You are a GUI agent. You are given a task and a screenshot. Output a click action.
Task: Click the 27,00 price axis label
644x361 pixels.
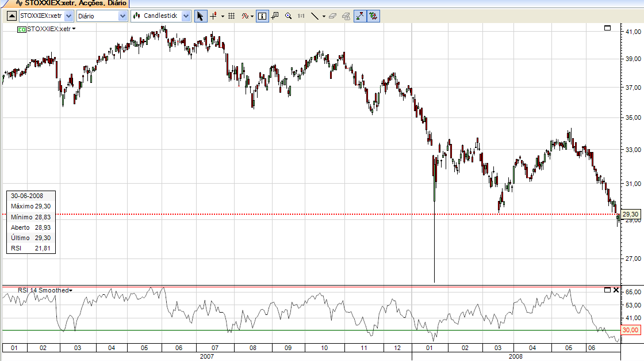coord(633,259)
